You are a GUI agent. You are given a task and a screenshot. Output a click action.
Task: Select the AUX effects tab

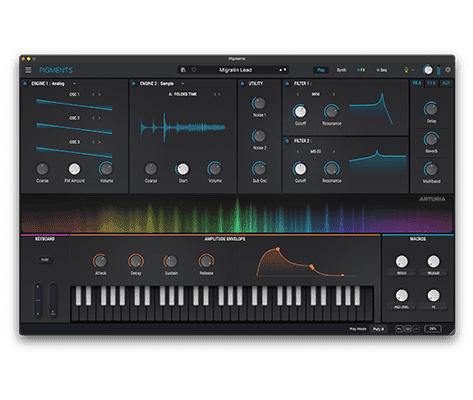point(446,83)
